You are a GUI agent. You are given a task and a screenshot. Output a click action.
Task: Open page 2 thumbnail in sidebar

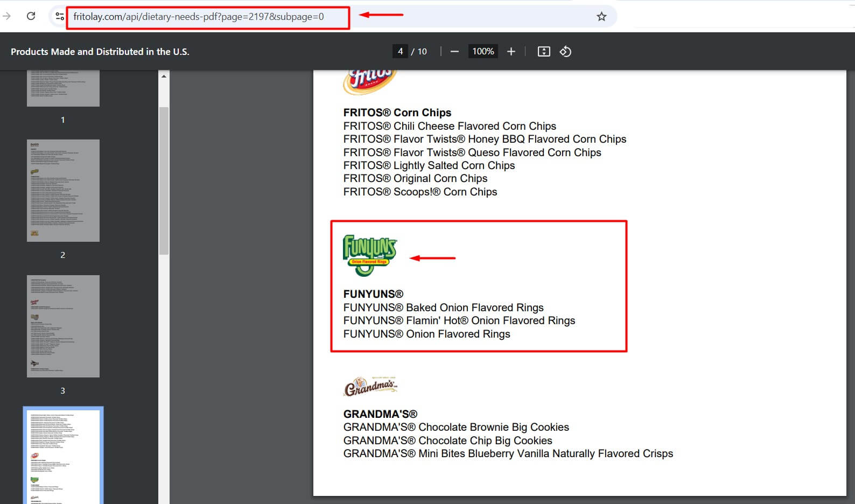coord(63,191)
